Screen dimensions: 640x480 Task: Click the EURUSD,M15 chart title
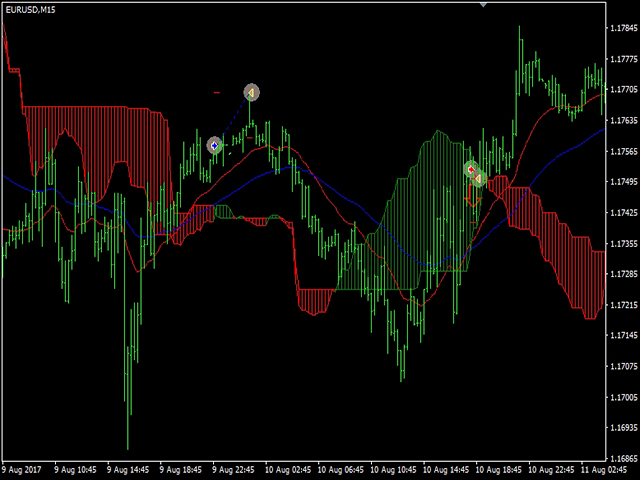[31, 10]
